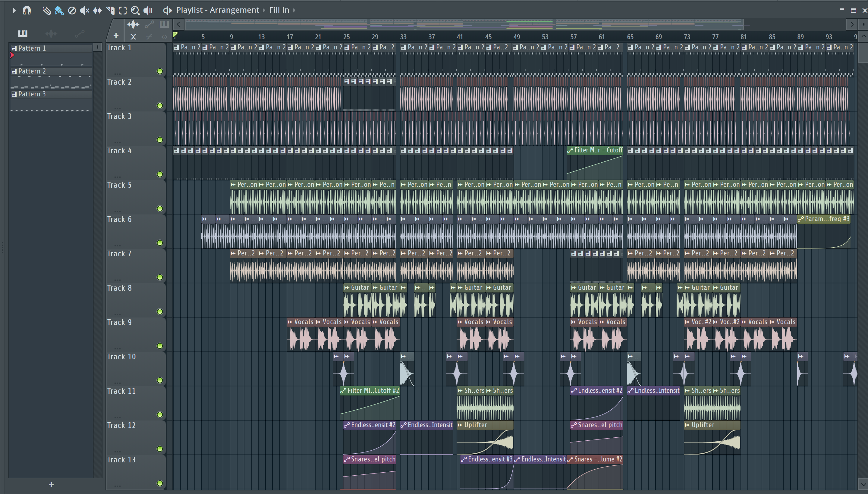Open menu of Endless..ensit #3 clip
The image size is (868, 494).
coord(464,459)
